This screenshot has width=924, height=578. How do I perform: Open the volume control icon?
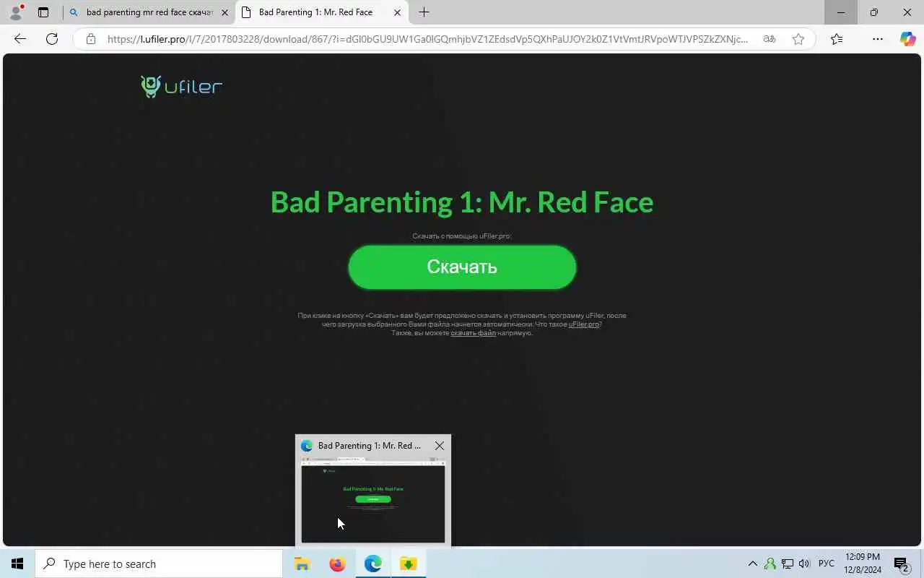(804, 564)
